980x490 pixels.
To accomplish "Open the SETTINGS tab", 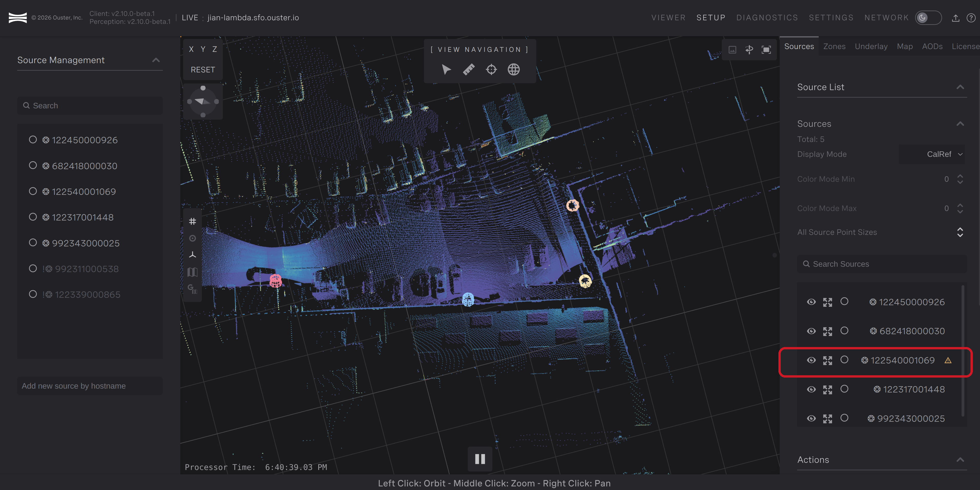I will tap(831, 18).
